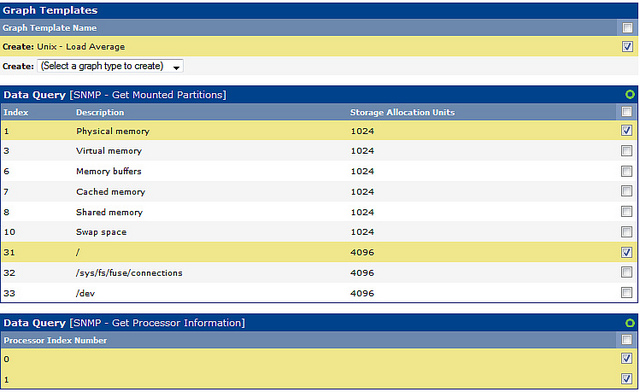
Task: Select the Cached memory description text
Action: pyautogui.click(x=111, y=192)
